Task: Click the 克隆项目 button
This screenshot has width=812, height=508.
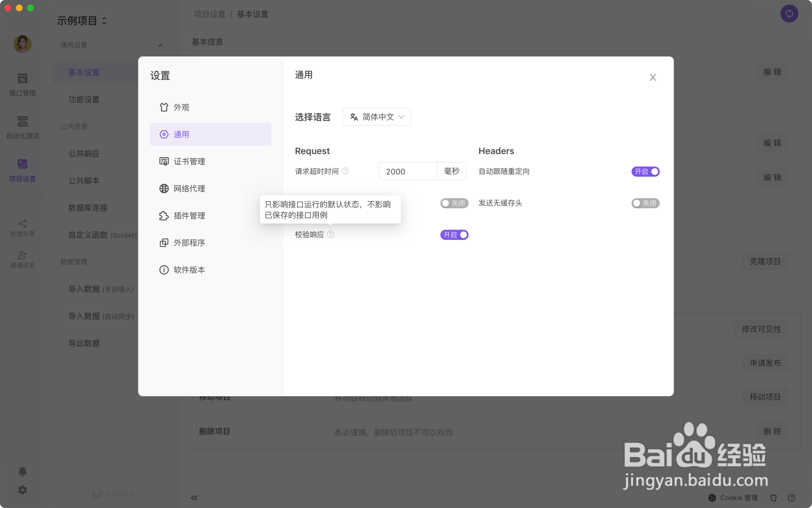Action: coord(765,261)
